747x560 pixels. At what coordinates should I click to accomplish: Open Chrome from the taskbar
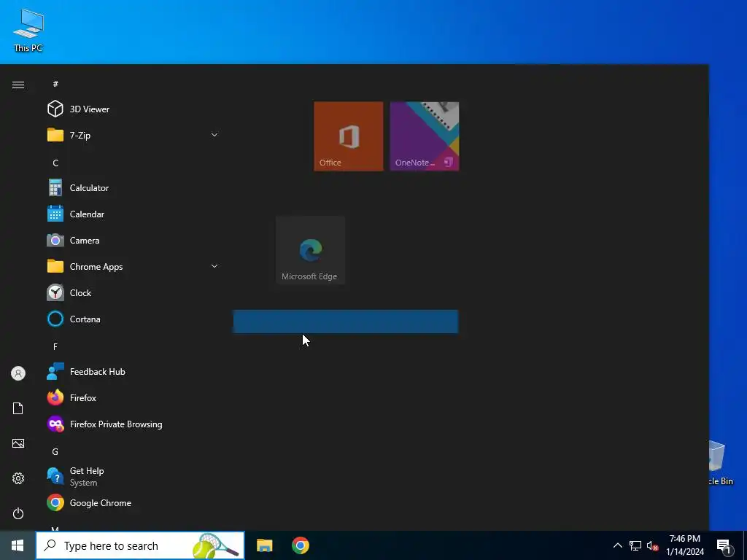300,545
